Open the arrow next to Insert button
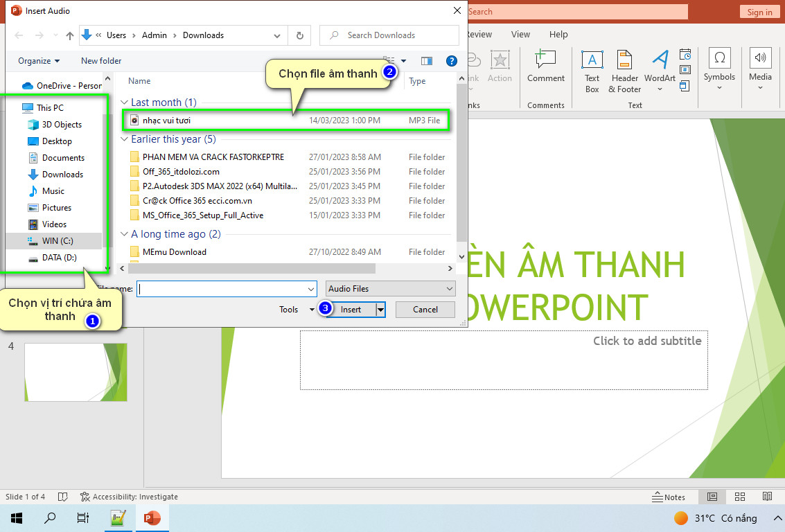 click(380, 310)
